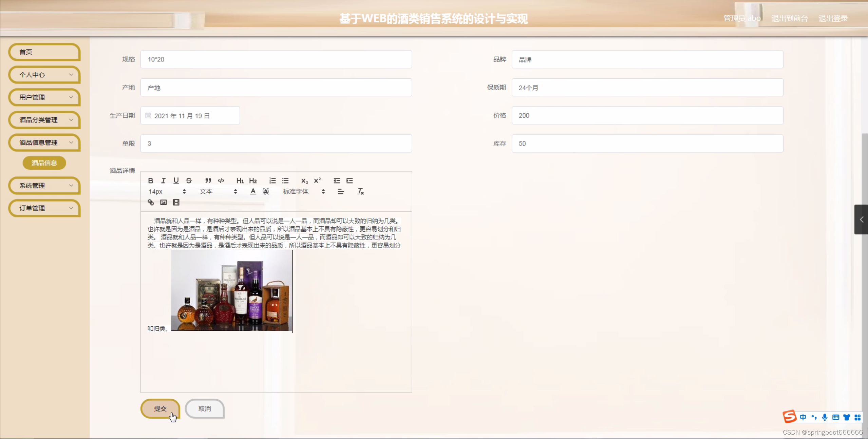Toggle the superscript format button
The width and height of the screenshot is (868, 439).
pyautogui.click(x=317, y=180)
